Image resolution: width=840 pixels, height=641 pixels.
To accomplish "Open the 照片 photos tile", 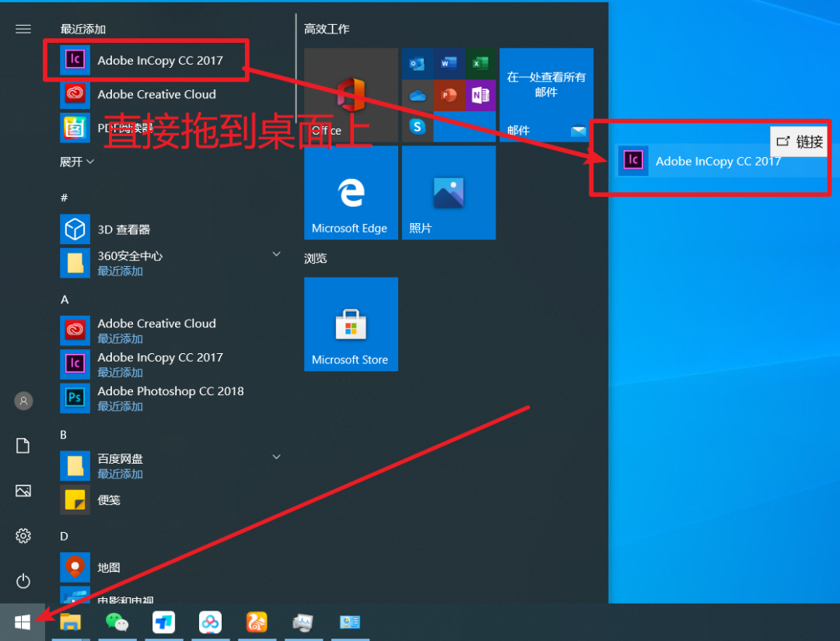I will (x=449, y=193).
